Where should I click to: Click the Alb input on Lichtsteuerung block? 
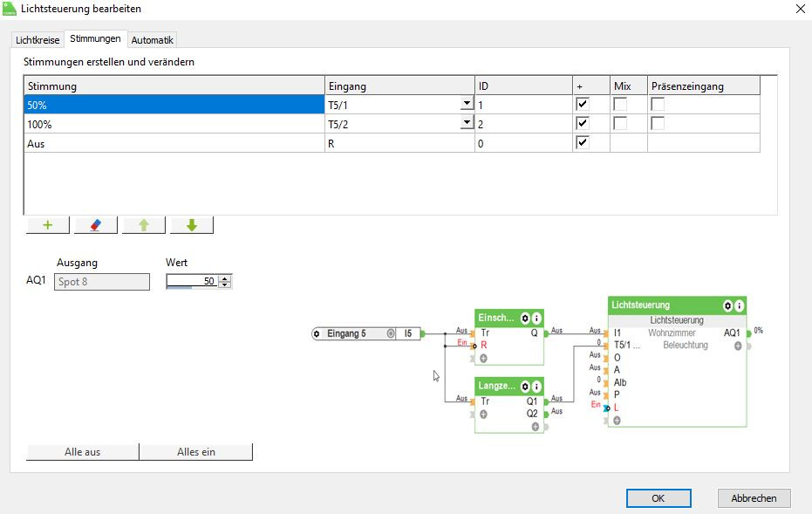tap(620, 382)
